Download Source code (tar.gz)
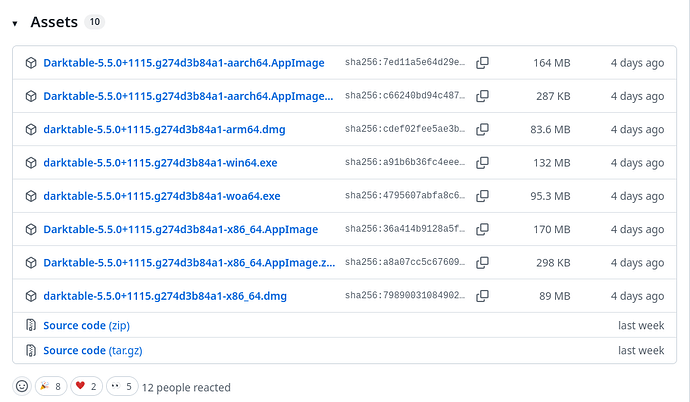 coord(93,351)
